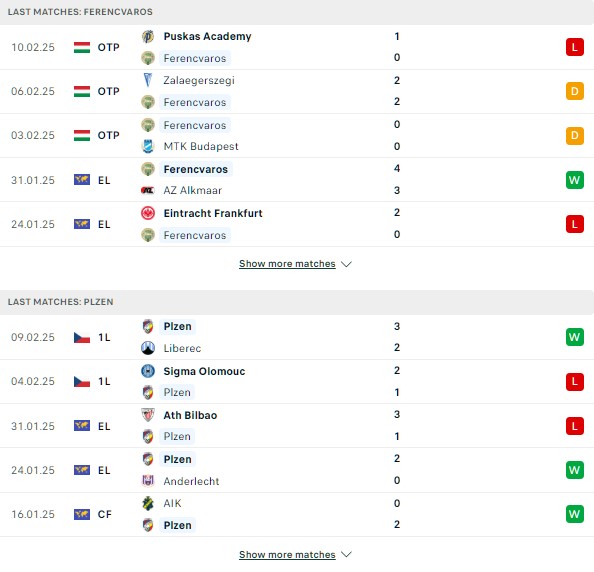
Task: Click the Ath Bilbao team crest
Action: click(148, 415)
